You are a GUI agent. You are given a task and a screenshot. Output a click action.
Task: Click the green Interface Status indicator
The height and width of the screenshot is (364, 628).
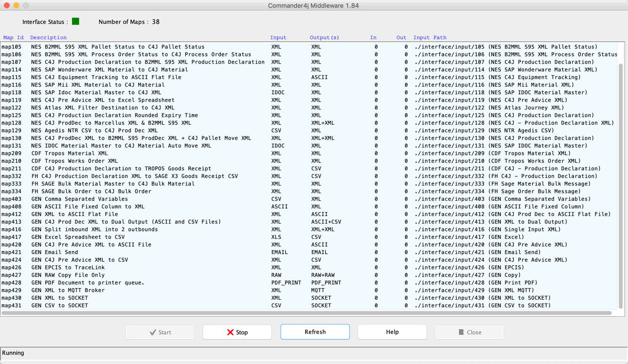point(76,21)
